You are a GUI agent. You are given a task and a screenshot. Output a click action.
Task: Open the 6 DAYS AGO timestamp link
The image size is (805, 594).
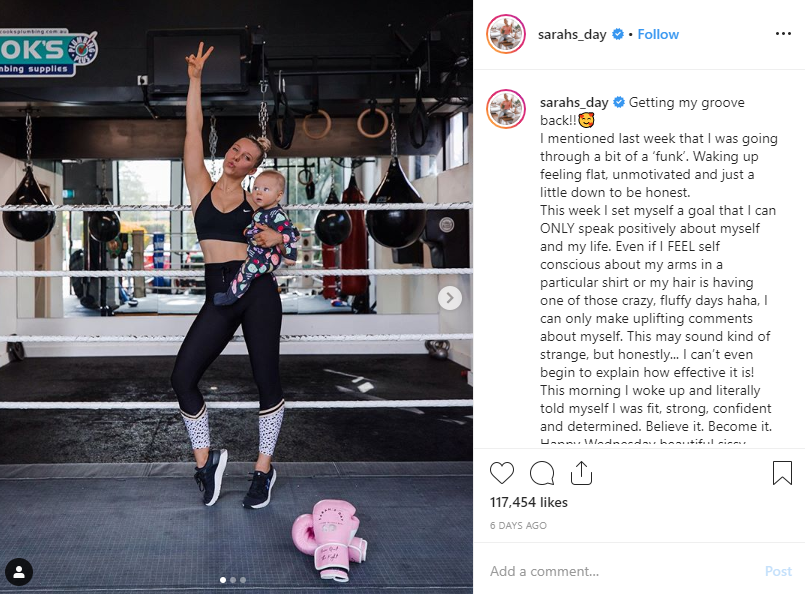pos(518,525)
